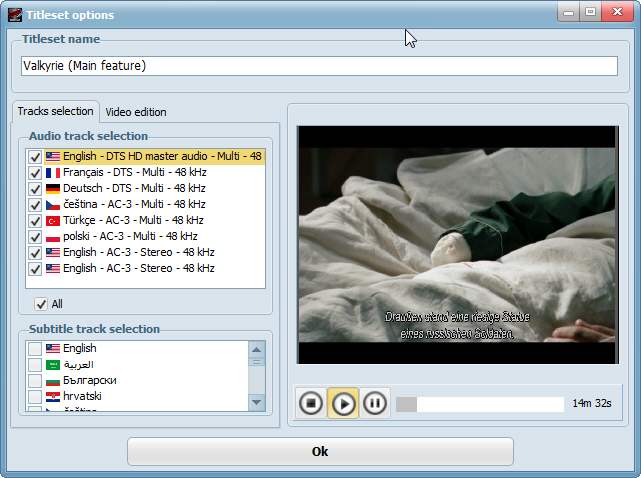
Task: Select hrvatski subtitle row text
Action: [82, 396]
